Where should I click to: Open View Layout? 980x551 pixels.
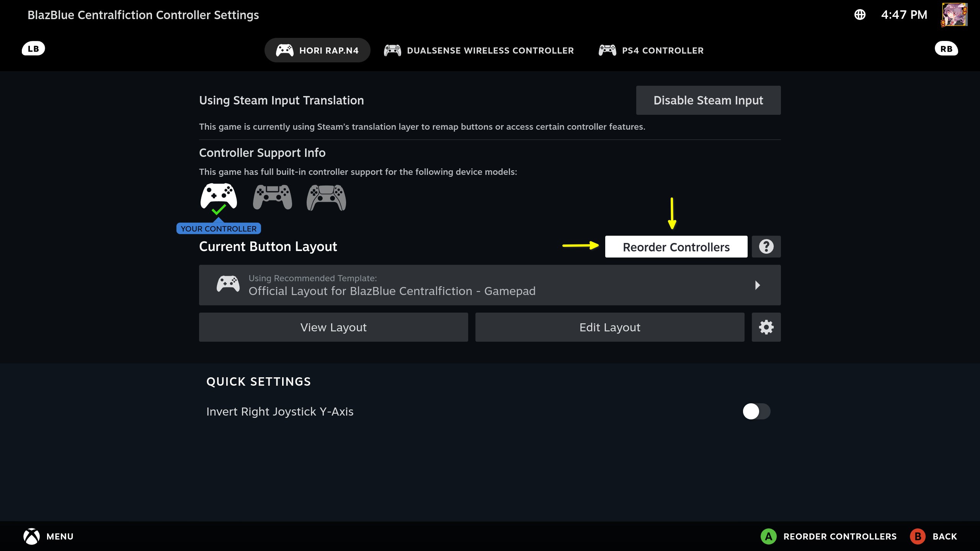[x=333, y=327]
